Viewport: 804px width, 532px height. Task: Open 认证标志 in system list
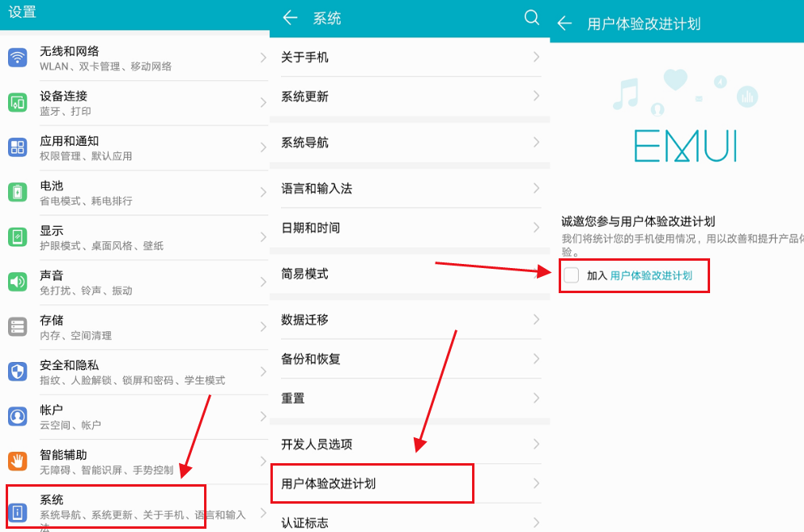410,519
